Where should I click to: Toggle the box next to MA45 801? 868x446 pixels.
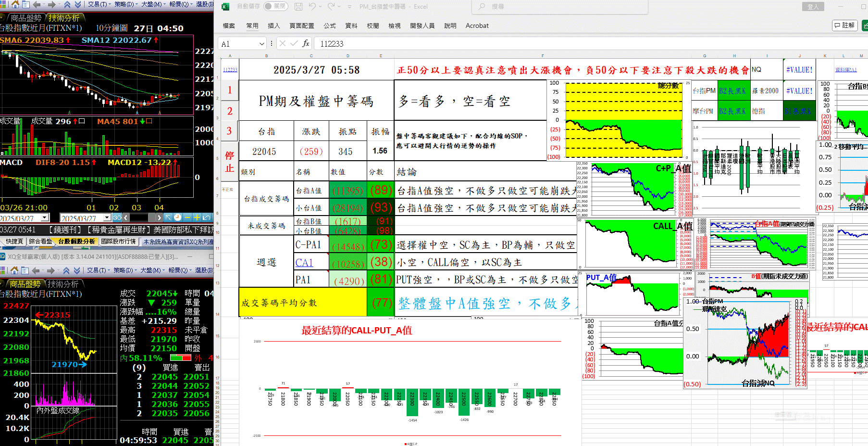[x=149, y=121]
